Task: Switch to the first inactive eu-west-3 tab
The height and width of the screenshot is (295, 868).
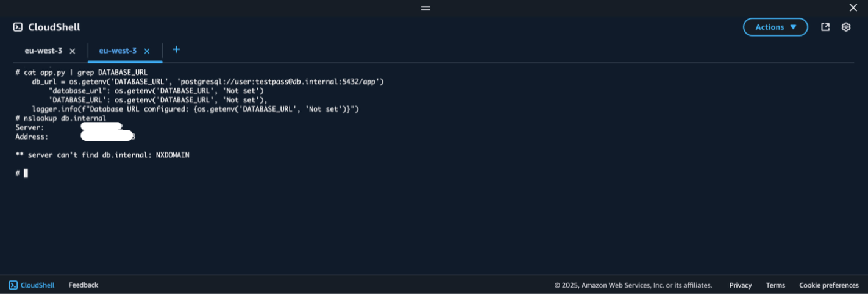Action: tap(43, 51)
